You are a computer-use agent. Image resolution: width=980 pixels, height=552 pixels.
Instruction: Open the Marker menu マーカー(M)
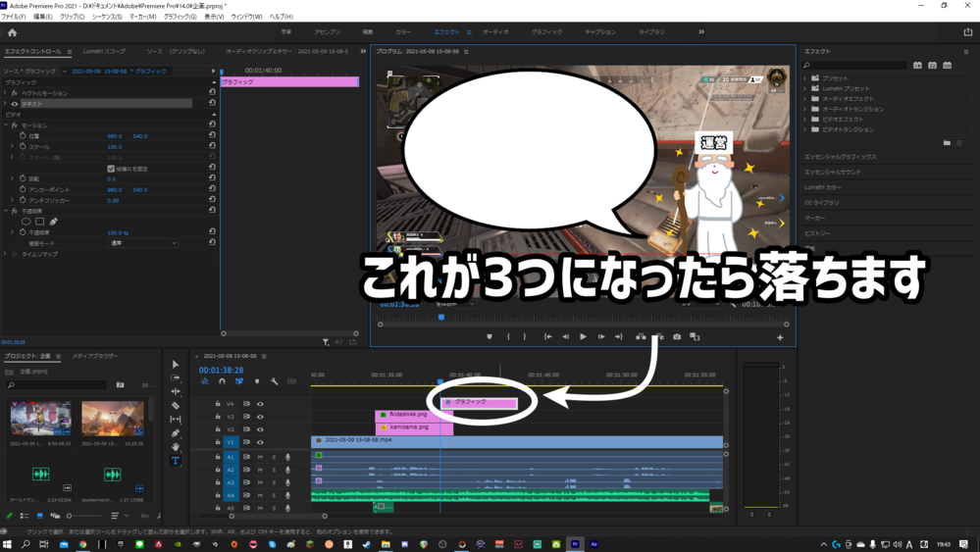(x=142, y=17)
